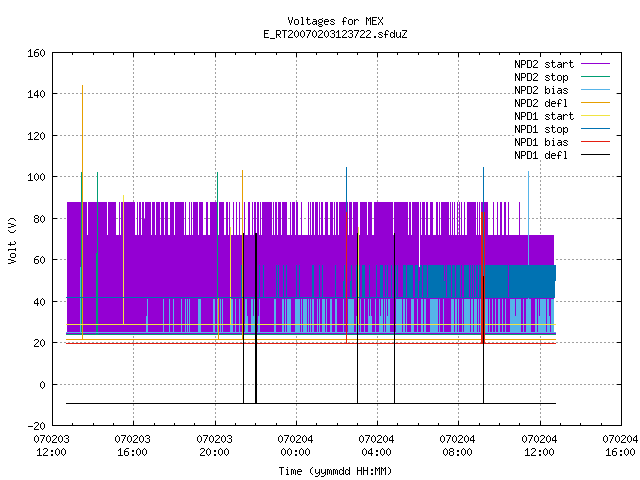Viewport: 640px width, 480px height.
Task: Click the NPD2 defl orange legend line
Action: [x=595, y=103]
